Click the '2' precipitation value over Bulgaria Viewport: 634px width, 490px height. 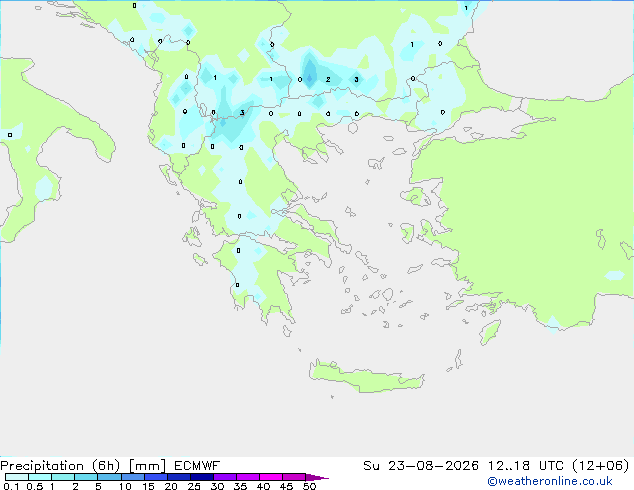point(328,80)
